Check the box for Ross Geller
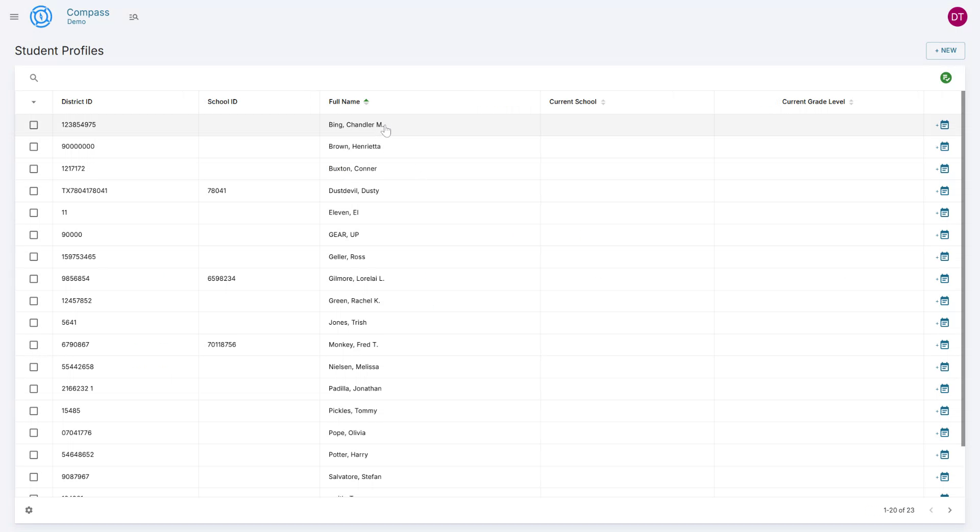 (x=34, y=257)
